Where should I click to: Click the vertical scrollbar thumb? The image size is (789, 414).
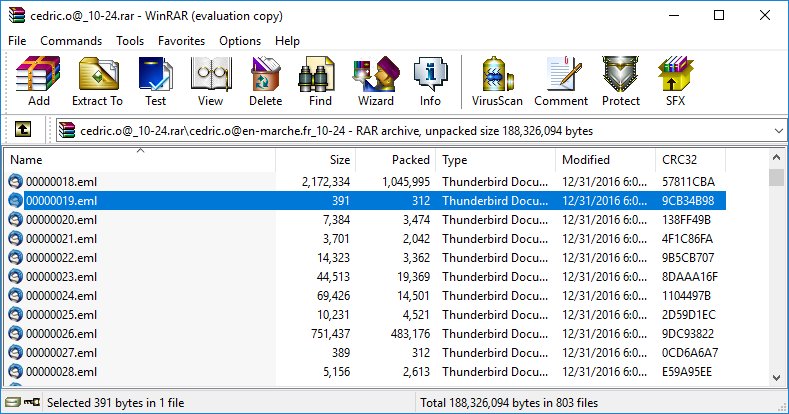(x=776, y=177)
